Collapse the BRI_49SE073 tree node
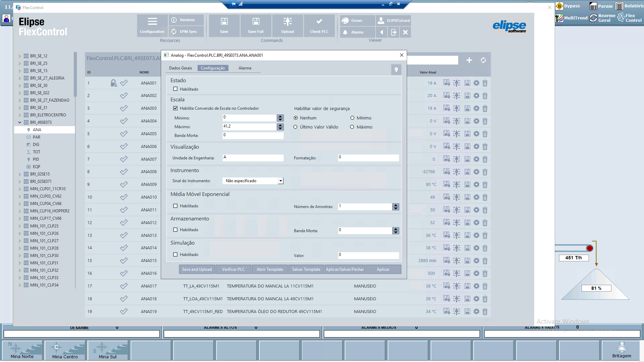 click(x=20, y=122)
